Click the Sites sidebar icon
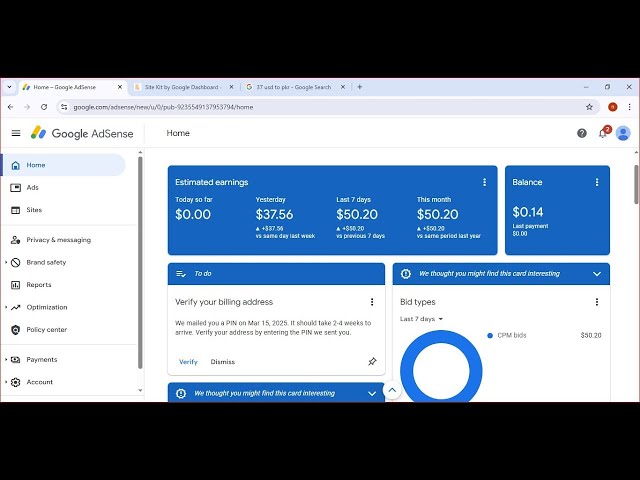Screen dimensions: 640x480 tap(16, 210)
